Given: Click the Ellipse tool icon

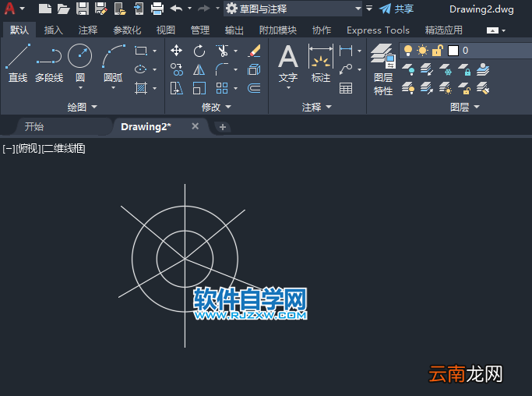Looking at the screenshot, I should pyautogui.click(x=140, y=69).
